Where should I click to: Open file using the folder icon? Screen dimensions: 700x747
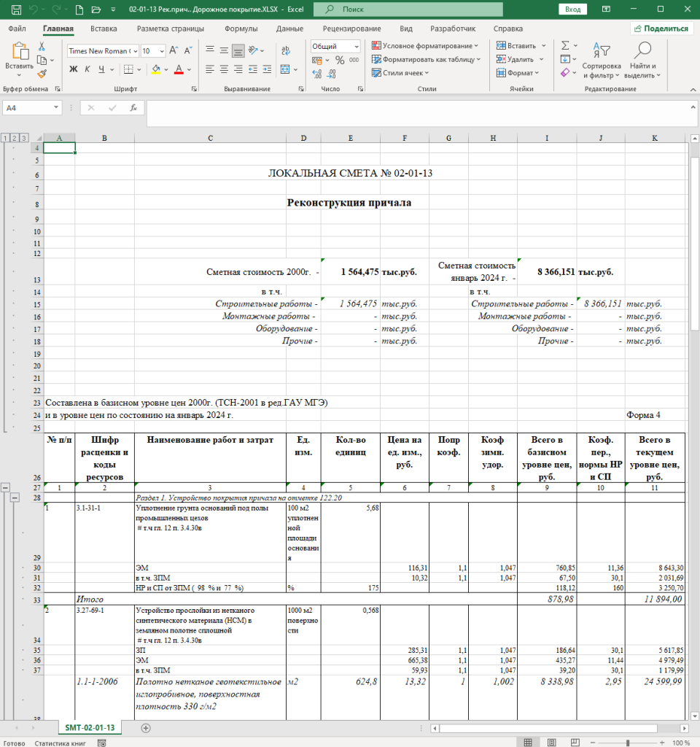point(96,9)
